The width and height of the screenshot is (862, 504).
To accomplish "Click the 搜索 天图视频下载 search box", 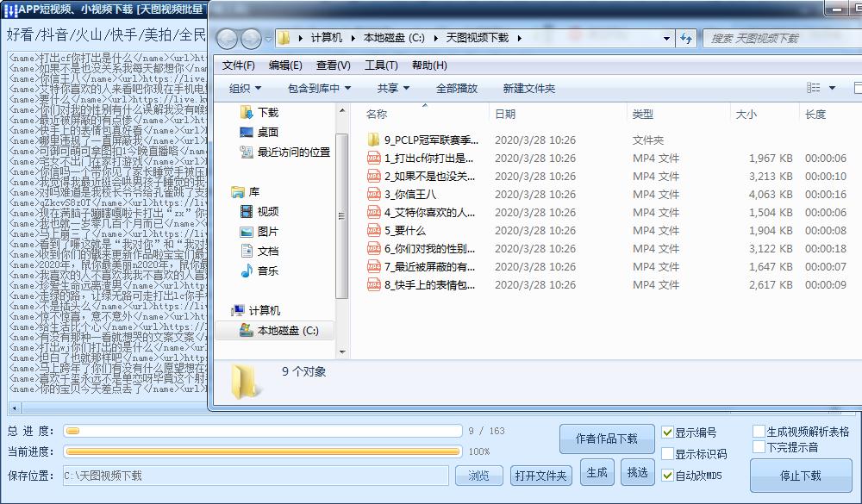I will [784, 39].
